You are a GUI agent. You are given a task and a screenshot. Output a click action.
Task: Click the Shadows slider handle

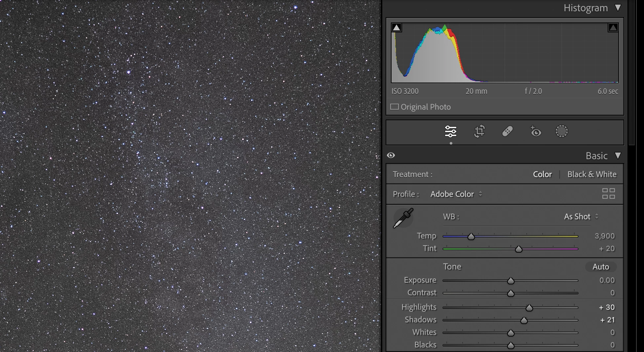tap(524, 320)
